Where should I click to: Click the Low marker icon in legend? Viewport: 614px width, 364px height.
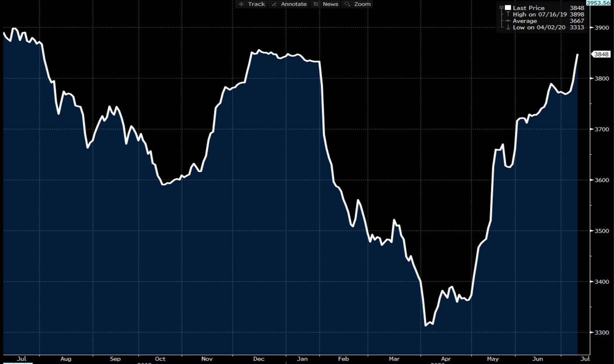tap(508, 28)
